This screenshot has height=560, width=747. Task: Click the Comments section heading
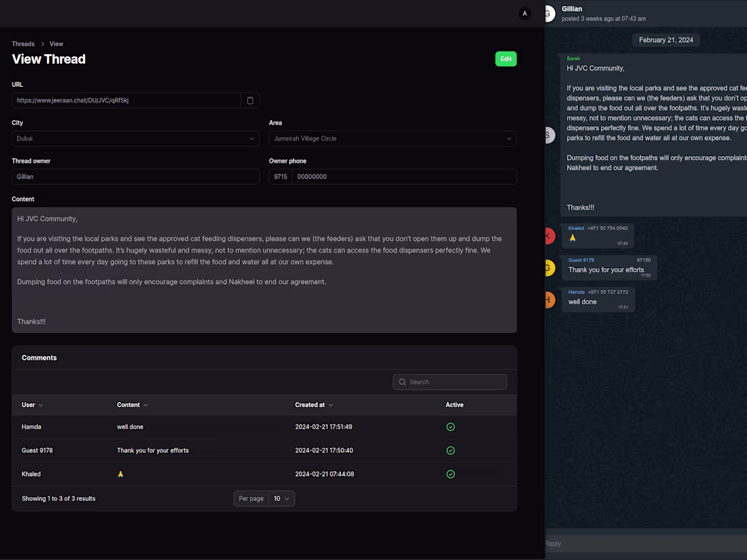[x=39, y=358]
